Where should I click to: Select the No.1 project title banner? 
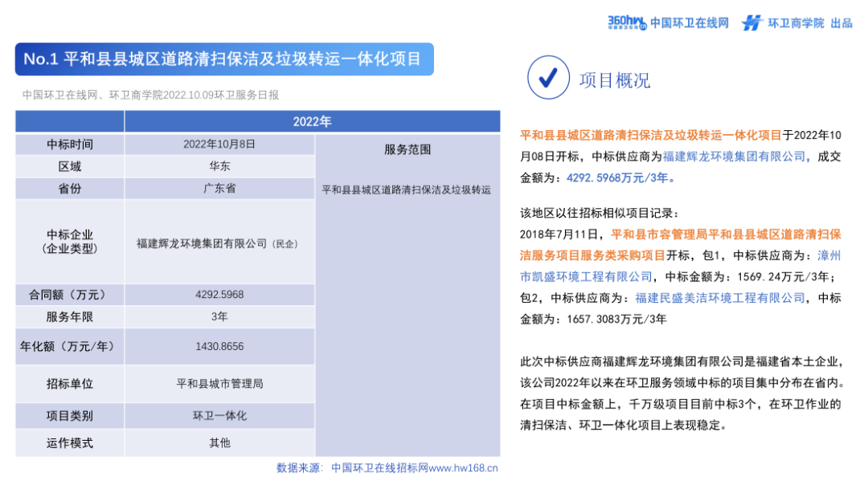224,59
